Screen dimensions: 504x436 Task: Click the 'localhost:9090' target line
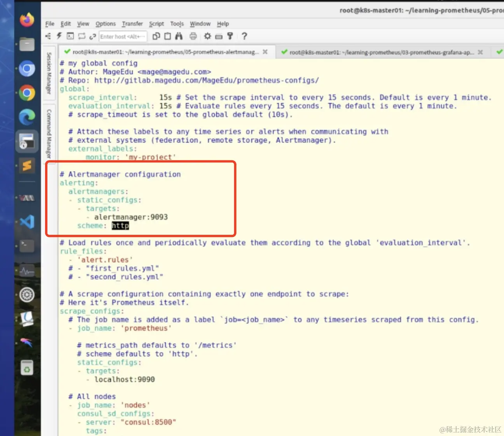tap(124, 380)
